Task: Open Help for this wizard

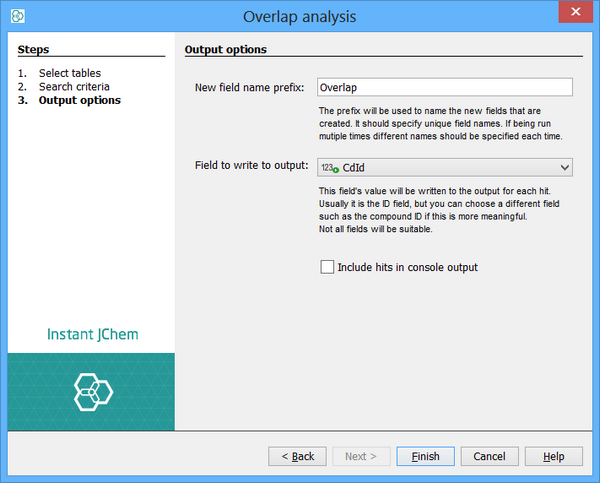Action: [553, 456]
